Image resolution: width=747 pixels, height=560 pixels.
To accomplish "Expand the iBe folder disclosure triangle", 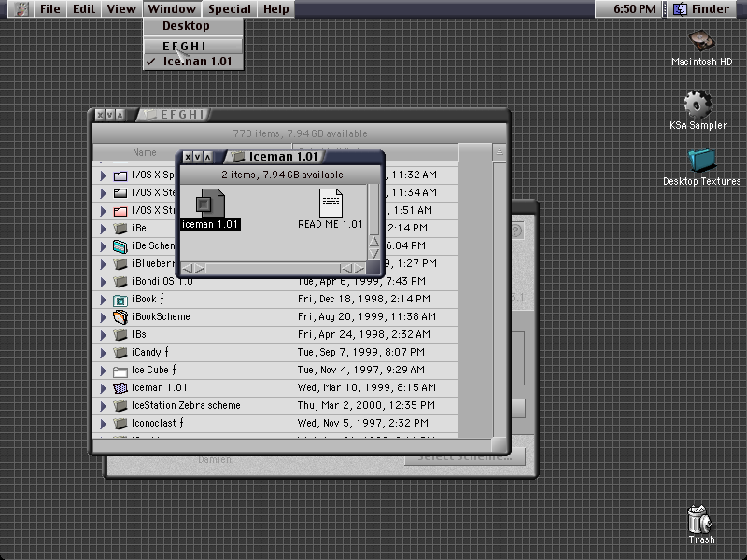I will click(103, 229).
